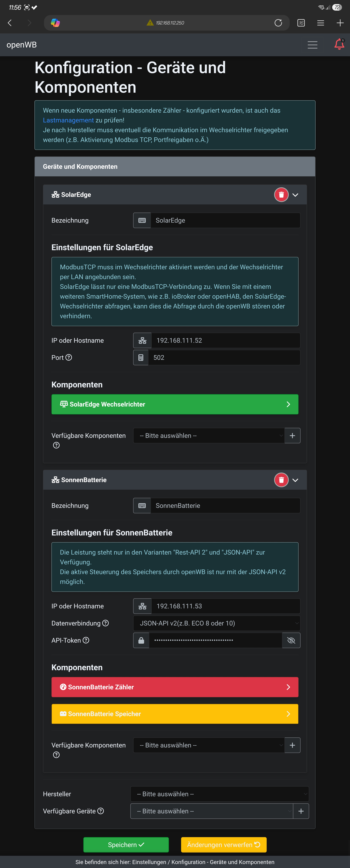Delete the SolarEdge device with trash icon
This screenshot has width=350, height=868.
tap(281, 195)
